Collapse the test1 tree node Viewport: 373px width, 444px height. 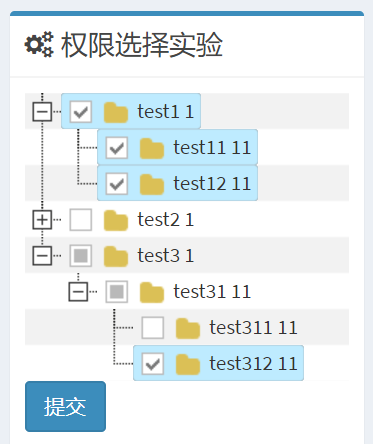pyautogui.click(x=42, y=112)
